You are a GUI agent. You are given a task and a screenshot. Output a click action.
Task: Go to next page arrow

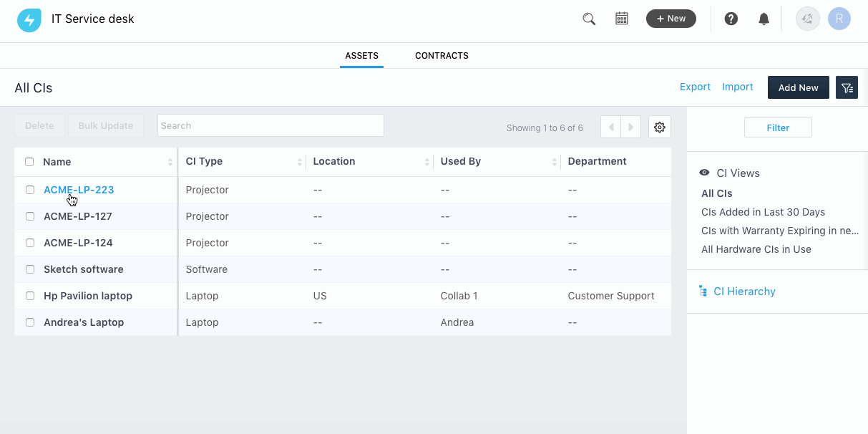[630, 127]
